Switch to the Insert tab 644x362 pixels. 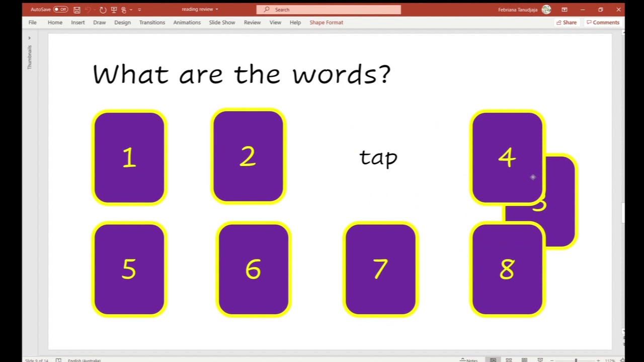tap(77, 23)
